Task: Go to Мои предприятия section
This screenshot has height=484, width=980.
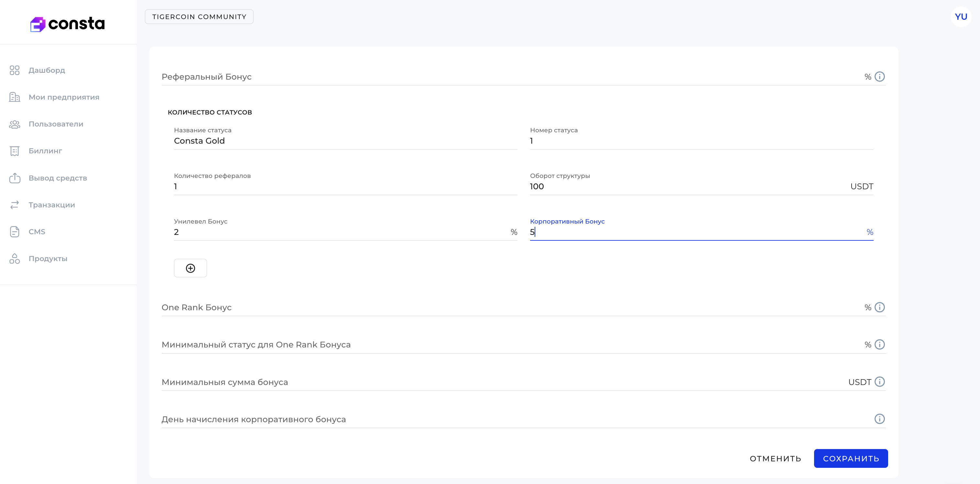Action: click(64, 97)
